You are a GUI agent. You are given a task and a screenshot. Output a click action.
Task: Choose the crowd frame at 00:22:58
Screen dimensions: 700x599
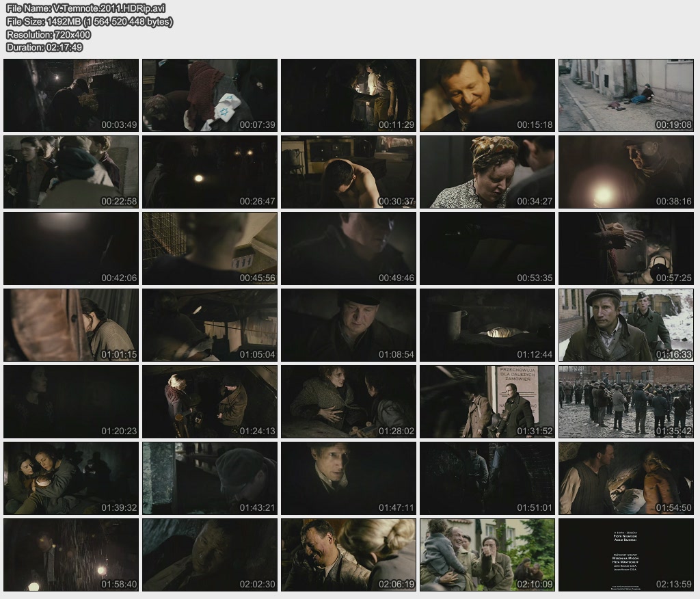click(71, 172)
